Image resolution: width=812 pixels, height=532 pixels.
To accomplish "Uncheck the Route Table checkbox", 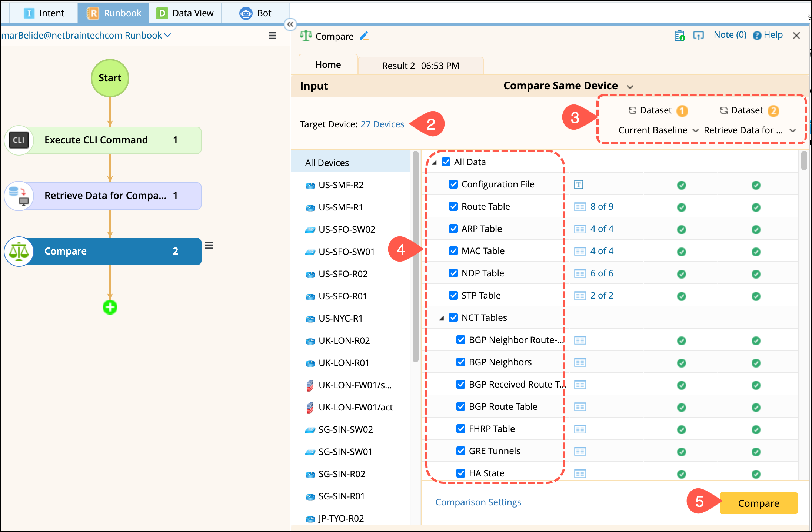I will point(453,206).
